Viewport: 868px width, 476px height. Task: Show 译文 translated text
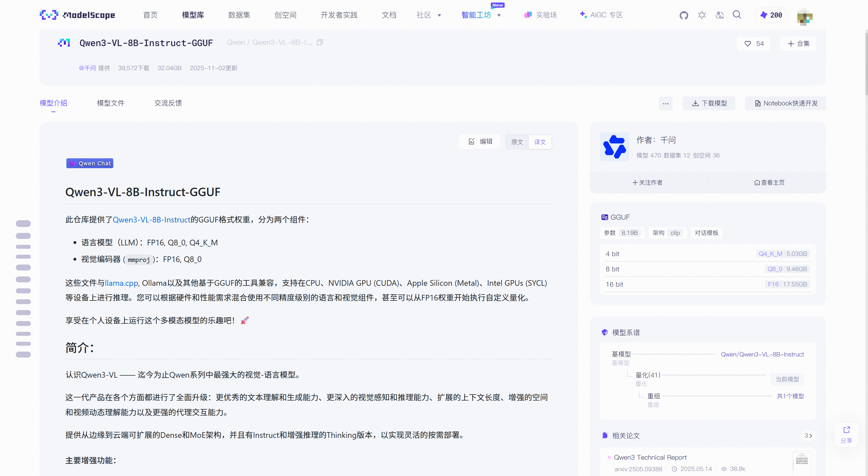pyautogui.click(x=540, y=142)
